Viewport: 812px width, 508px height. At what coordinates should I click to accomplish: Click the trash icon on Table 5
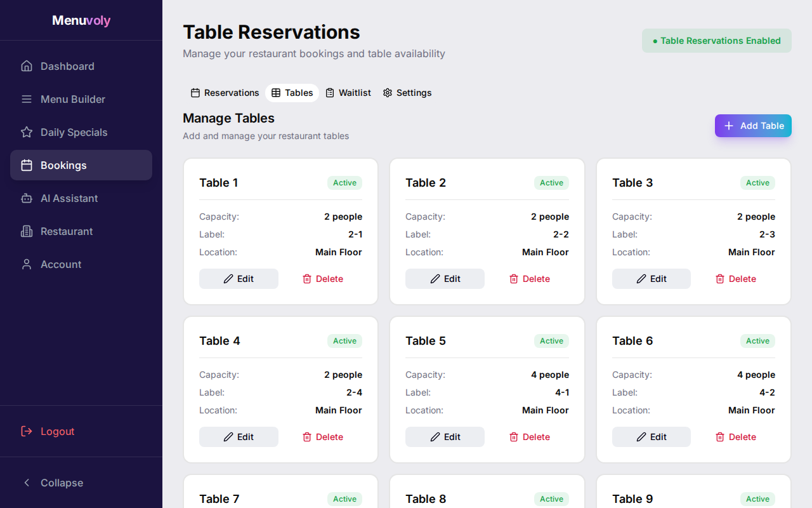[x=514, y=437]
